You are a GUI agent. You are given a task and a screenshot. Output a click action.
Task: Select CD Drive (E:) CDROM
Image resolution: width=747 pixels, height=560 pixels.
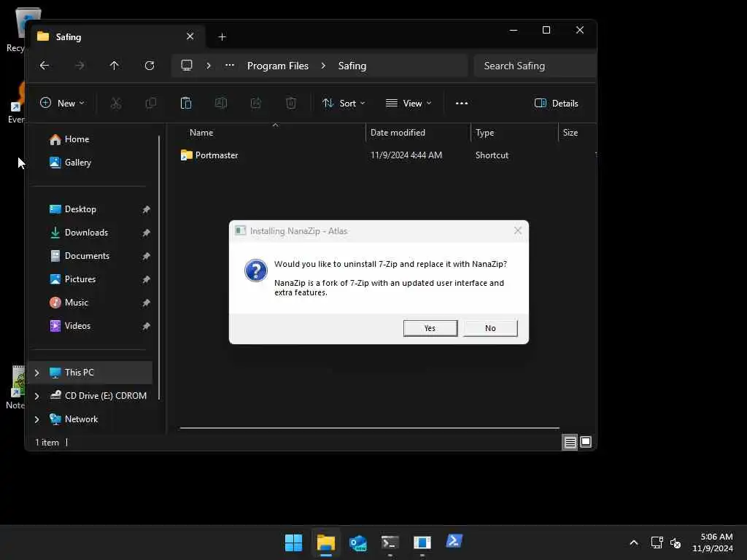[98, 396]
